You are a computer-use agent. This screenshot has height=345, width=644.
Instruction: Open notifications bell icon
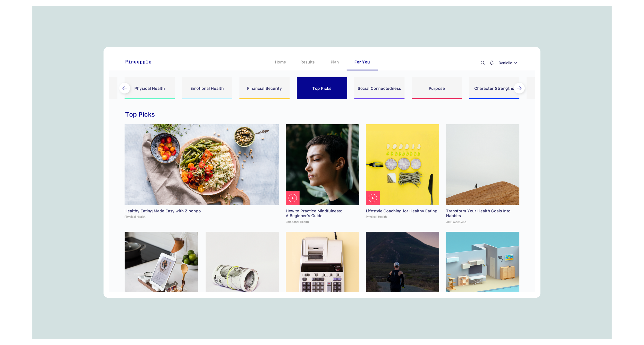(x=492, y=63)
